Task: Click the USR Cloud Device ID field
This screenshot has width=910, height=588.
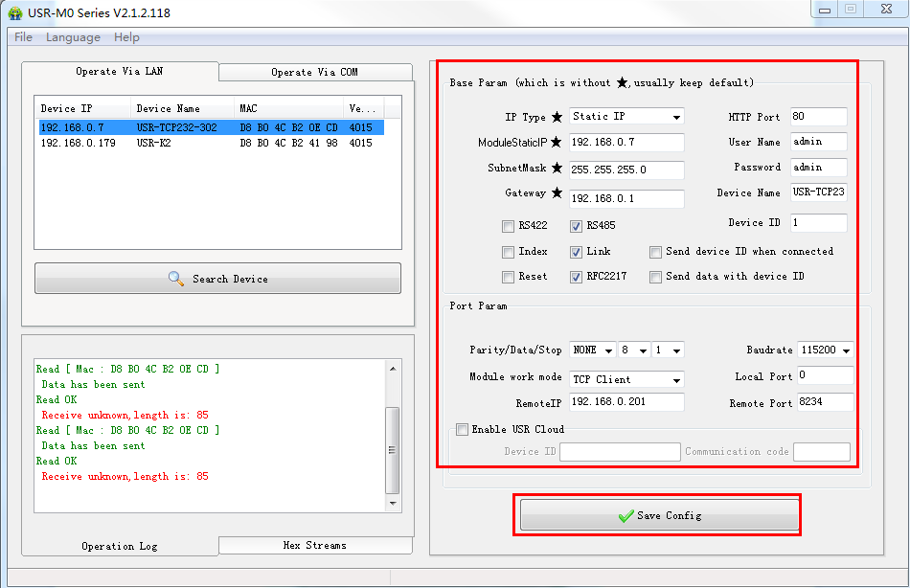Action: pyautogui.click(x=620, y=452)
